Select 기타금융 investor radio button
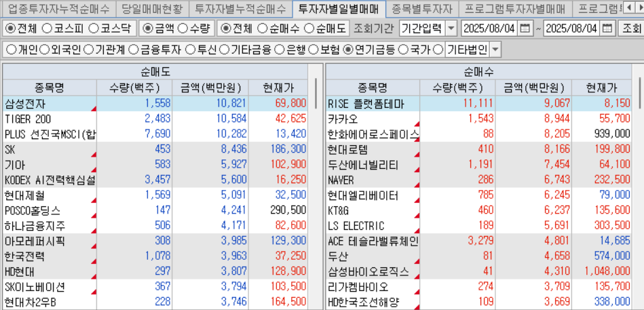 point(223,50)
